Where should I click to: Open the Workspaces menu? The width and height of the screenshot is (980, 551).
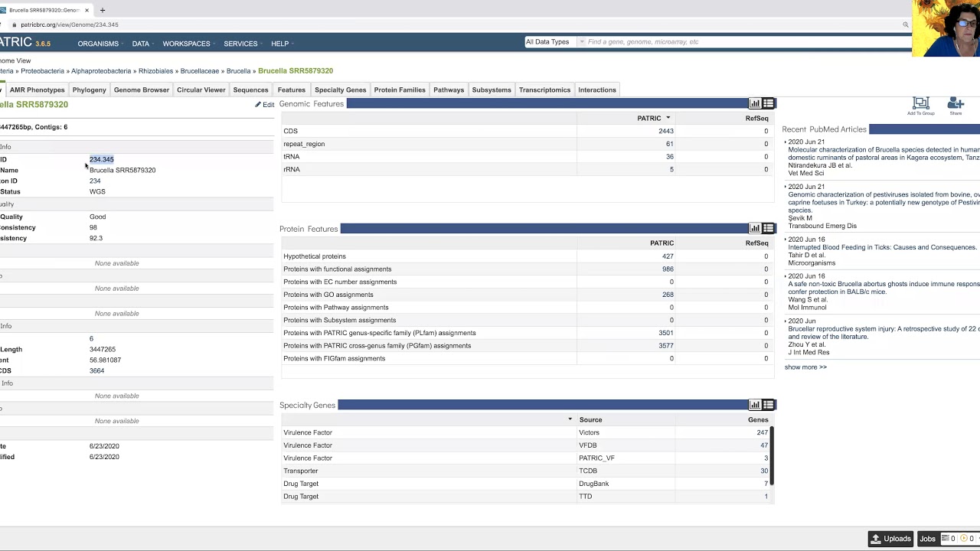(x=189, y=44)
